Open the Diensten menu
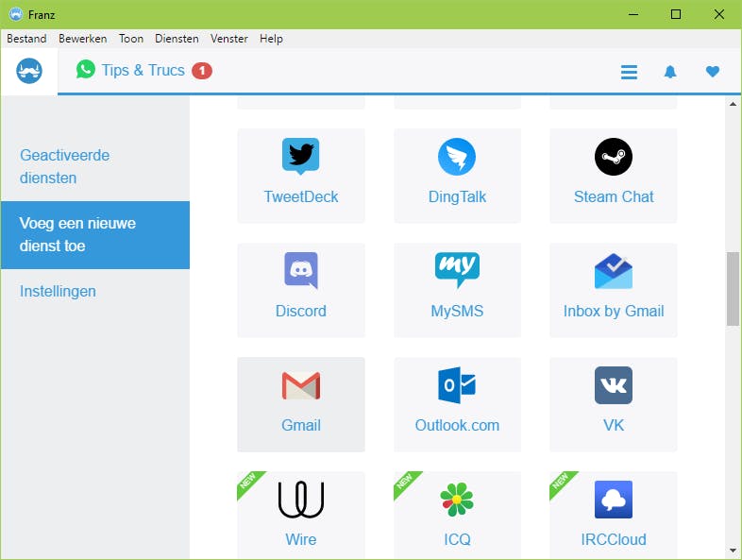This screenshot has height=560, width=742. click(x=177, y=39)
